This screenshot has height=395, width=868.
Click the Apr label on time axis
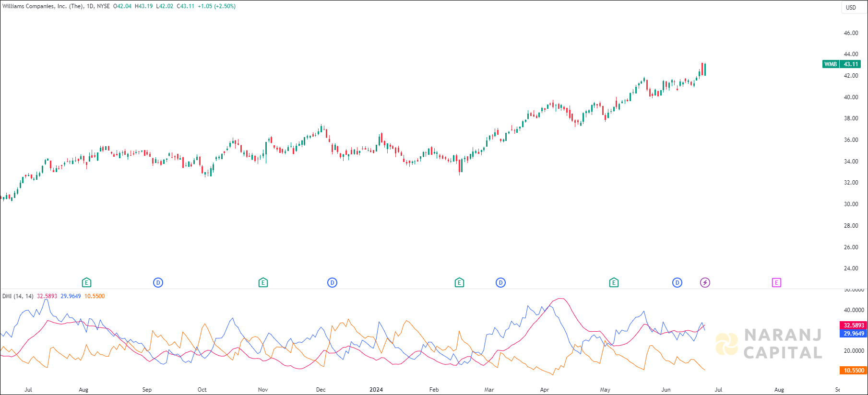coord(544,390)
